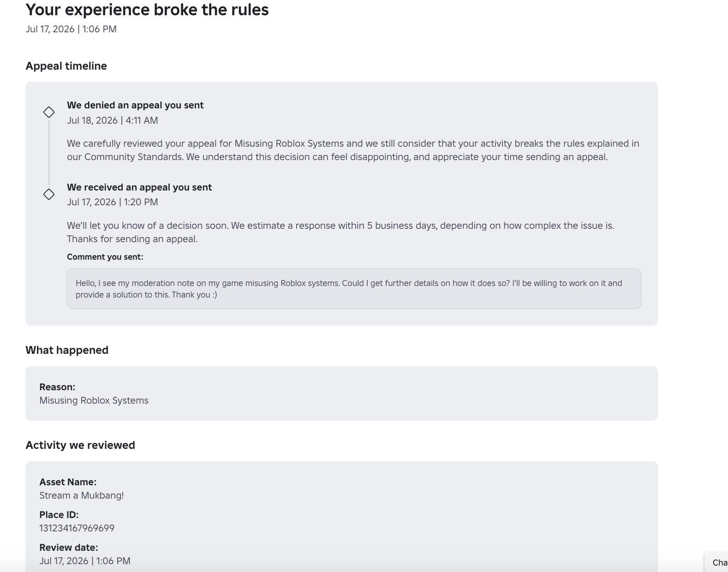The width and height of the screenshot is (728, 572).
Task: Click the 'Misusing Roblox Systems' reason text
Action: (x=94, y=400)
